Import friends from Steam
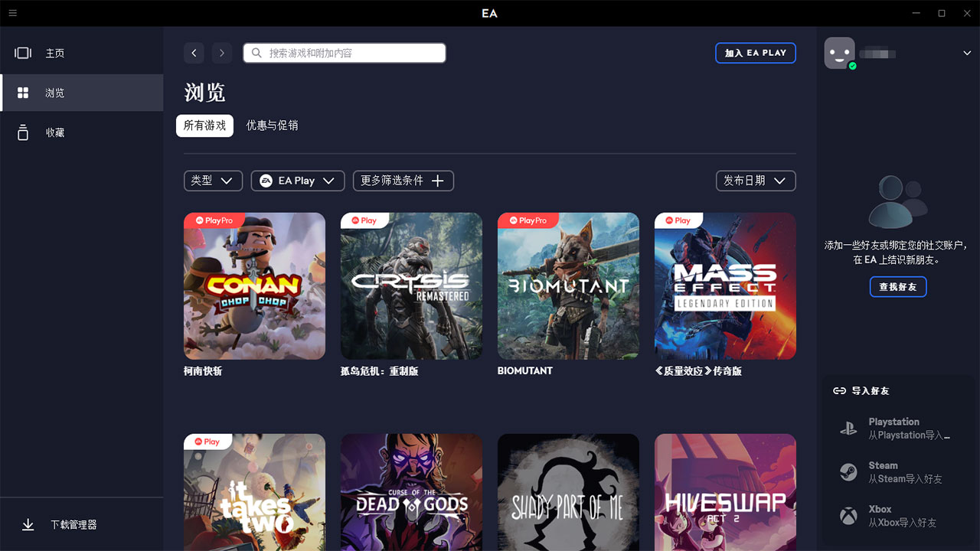This screenshot has height=551, width=980. (x=897, y=472)
